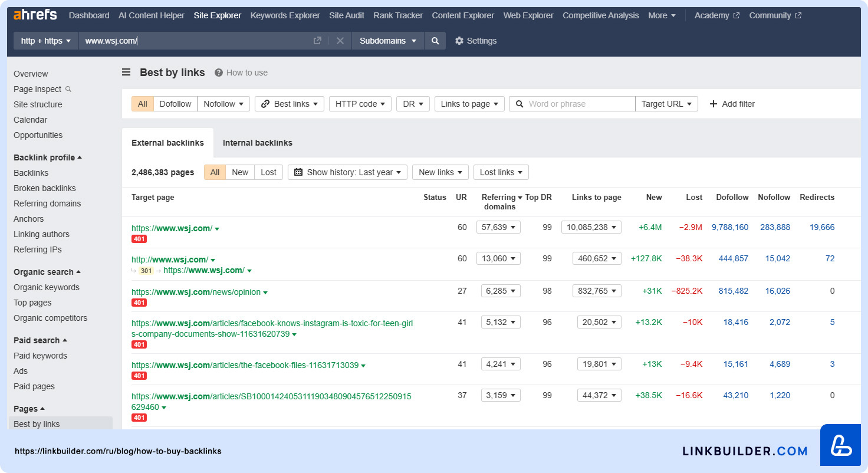Viewport: 868px width, 473px height.
Task: Sort by Referring domains column
Action: pos(502,202)
